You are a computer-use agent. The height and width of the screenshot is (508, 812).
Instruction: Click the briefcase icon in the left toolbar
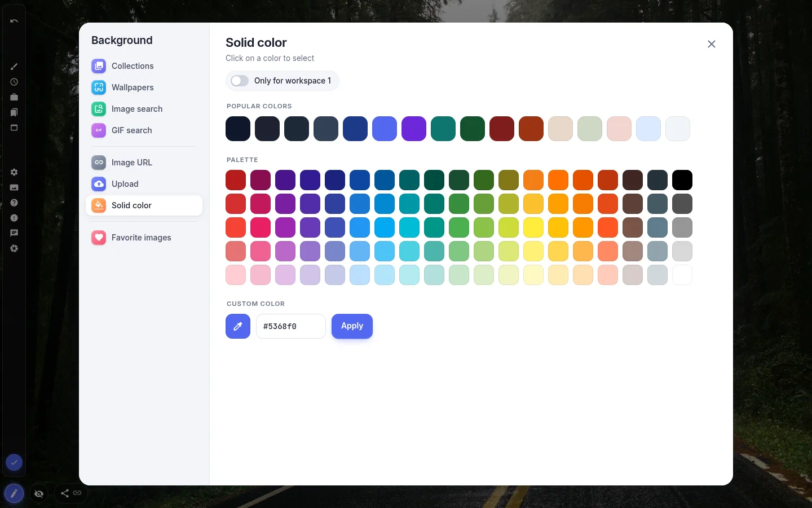(x=14, y=97)
